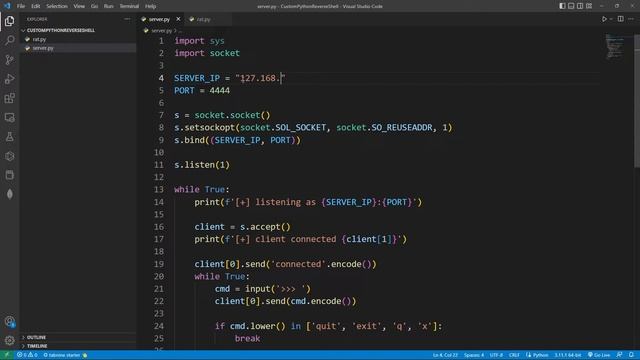Viewport: 640px width, 360px height.
Task: Click the word 'break' on line 25
Action: point(247,338)
